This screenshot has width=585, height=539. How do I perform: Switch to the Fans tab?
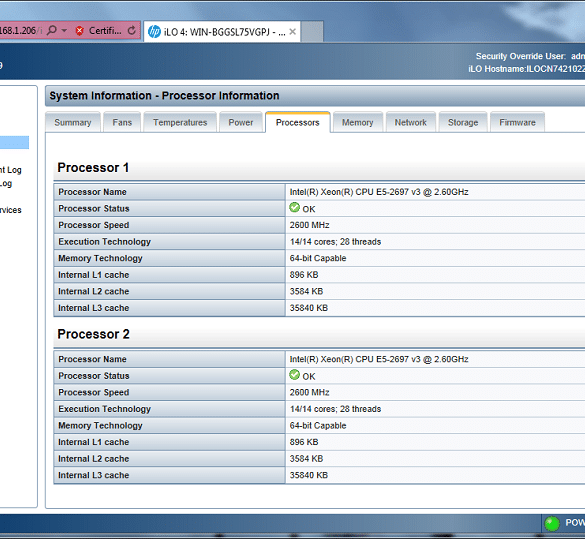click(x=122, y=122)
